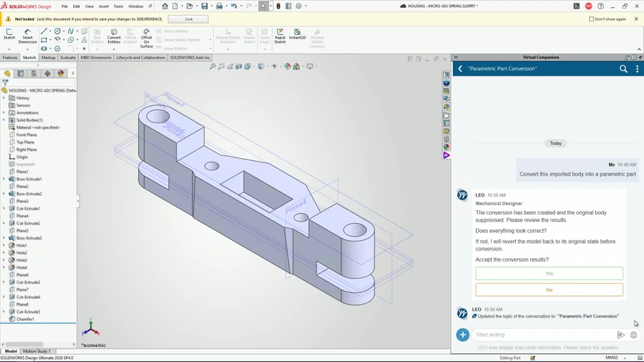Open the File menu

(x=64, y=7)
